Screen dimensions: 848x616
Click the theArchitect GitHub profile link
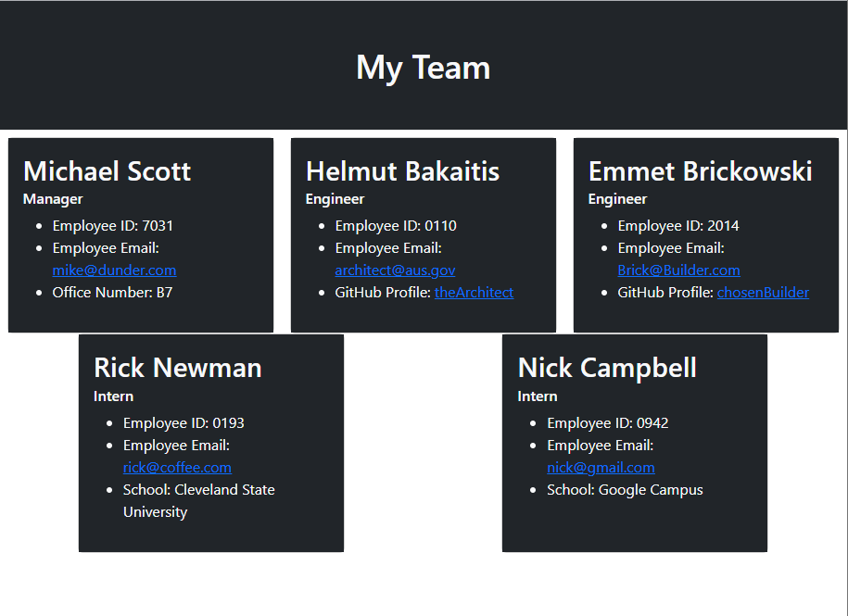[474, 292]
